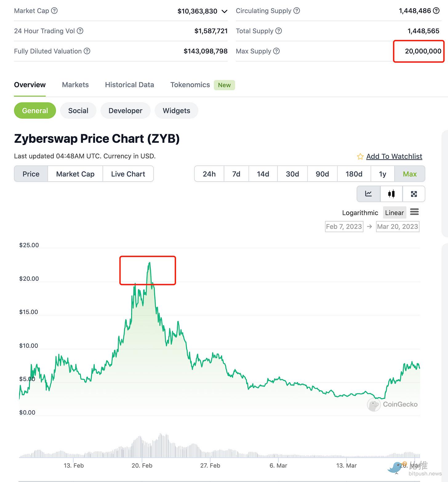Switch to line chart view icon

(x=368, y=194)
